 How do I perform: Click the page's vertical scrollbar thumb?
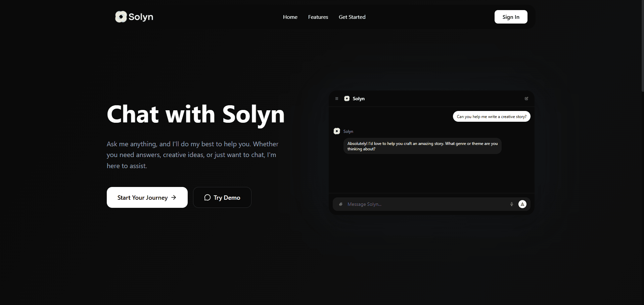(x=642, y=45)
